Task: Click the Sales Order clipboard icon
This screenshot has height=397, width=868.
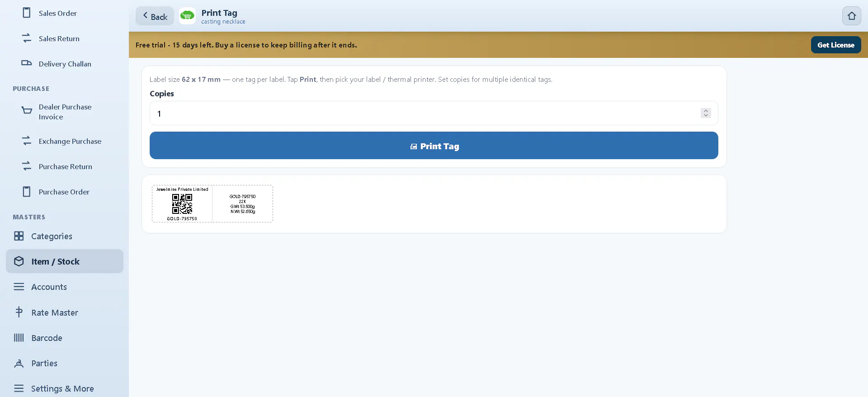Action: [27, 13]
